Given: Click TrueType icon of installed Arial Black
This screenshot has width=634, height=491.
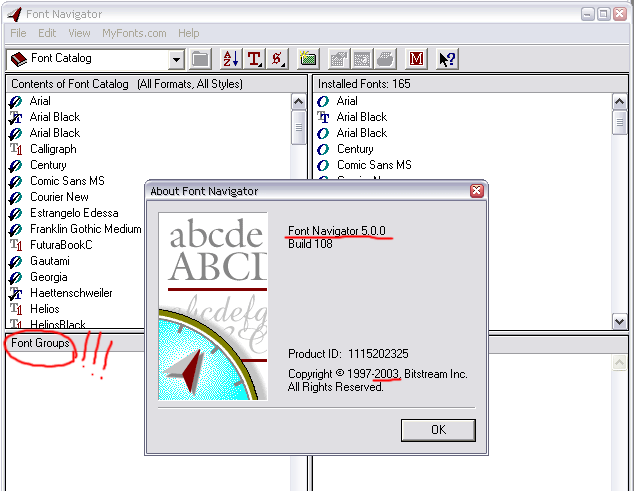Looking at the screenshot, I should (x=323, y=117).
